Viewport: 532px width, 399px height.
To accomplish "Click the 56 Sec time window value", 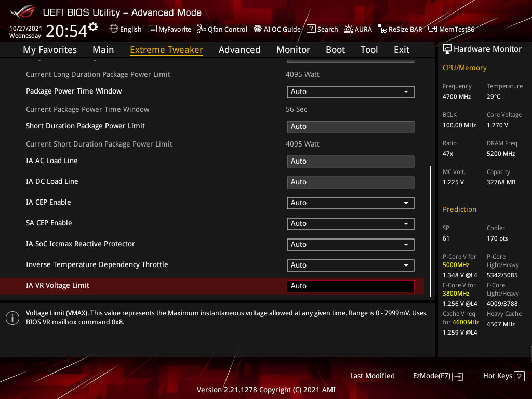I will coord(297,109).
